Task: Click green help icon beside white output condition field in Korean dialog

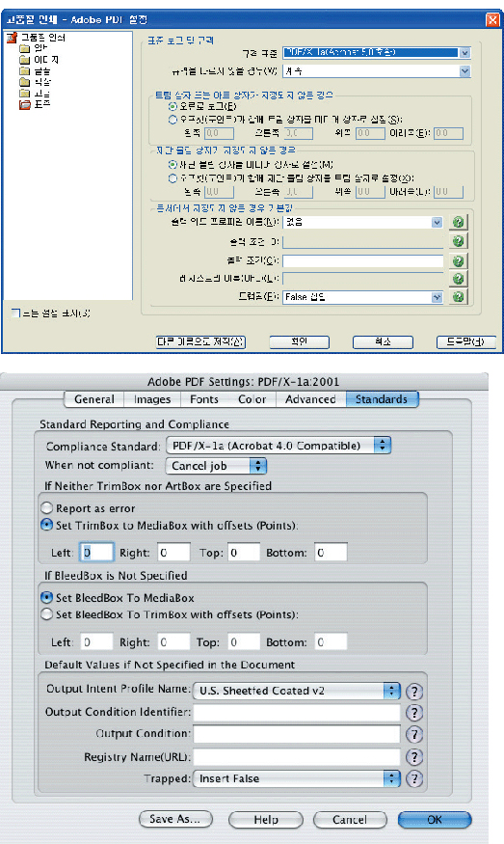Action: (459, 261)
